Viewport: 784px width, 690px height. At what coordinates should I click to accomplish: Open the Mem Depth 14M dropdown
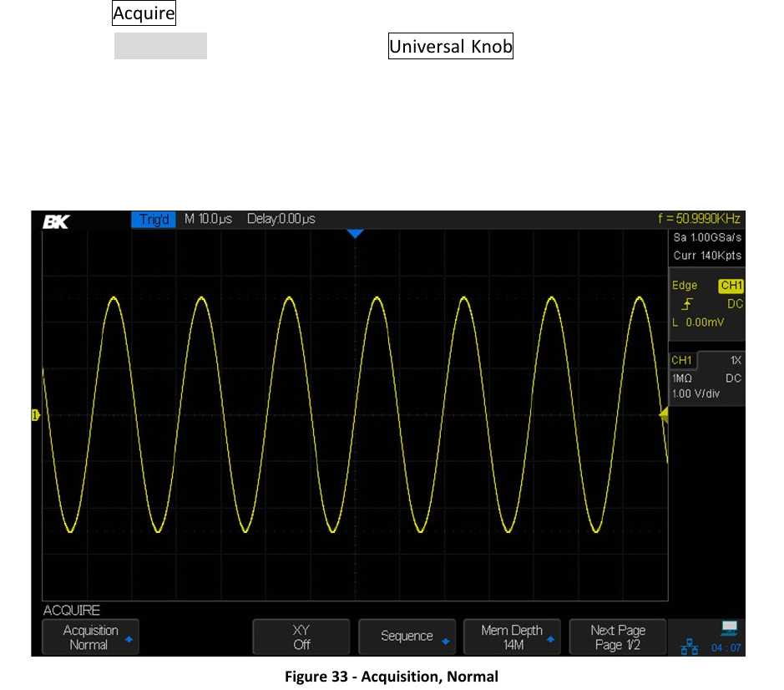pyautogui.click(x=513, y=637)
